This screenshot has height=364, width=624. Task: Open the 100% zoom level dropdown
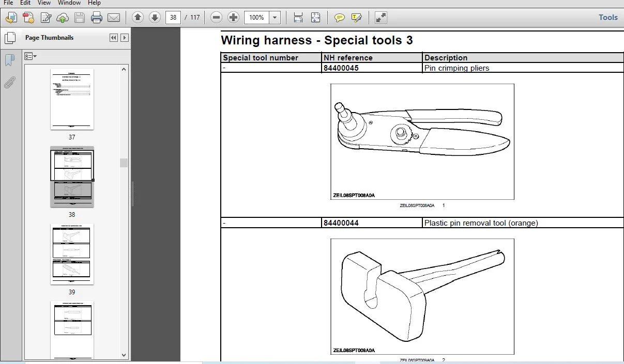275,18
